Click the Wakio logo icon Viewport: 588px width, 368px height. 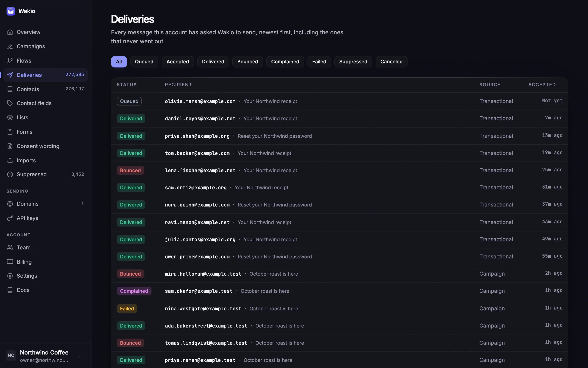pos(11,11)
